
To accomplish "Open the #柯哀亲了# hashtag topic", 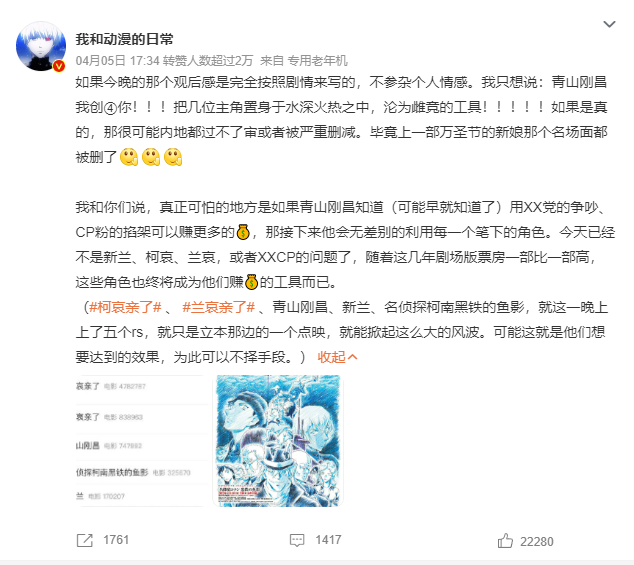I will point(126,307).
